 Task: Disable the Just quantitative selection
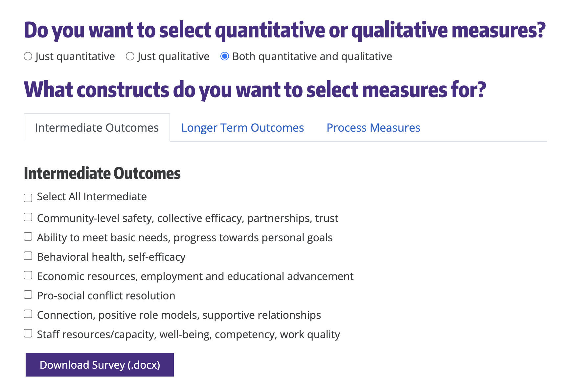pyautogui.click(x=28, y=56)
